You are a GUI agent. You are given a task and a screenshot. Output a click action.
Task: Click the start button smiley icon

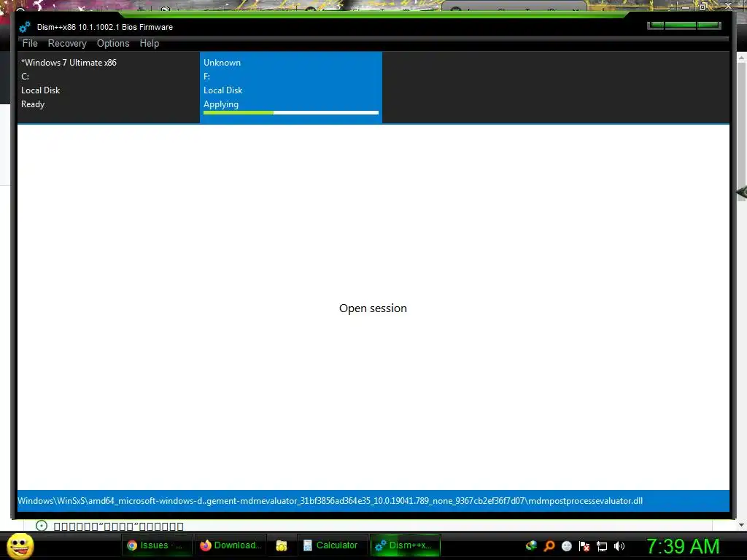tap(20, 545)
